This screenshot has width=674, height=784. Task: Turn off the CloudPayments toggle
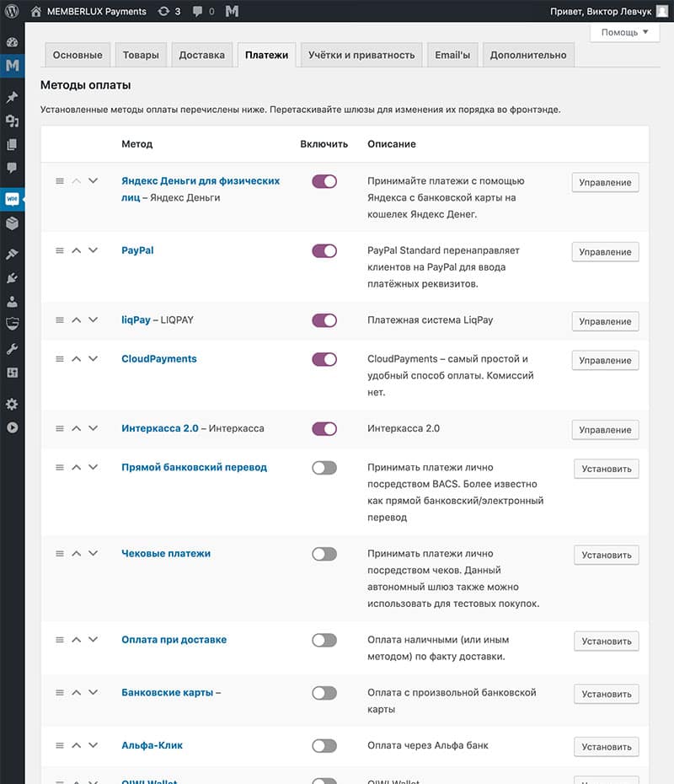click(x=324, y=359)
